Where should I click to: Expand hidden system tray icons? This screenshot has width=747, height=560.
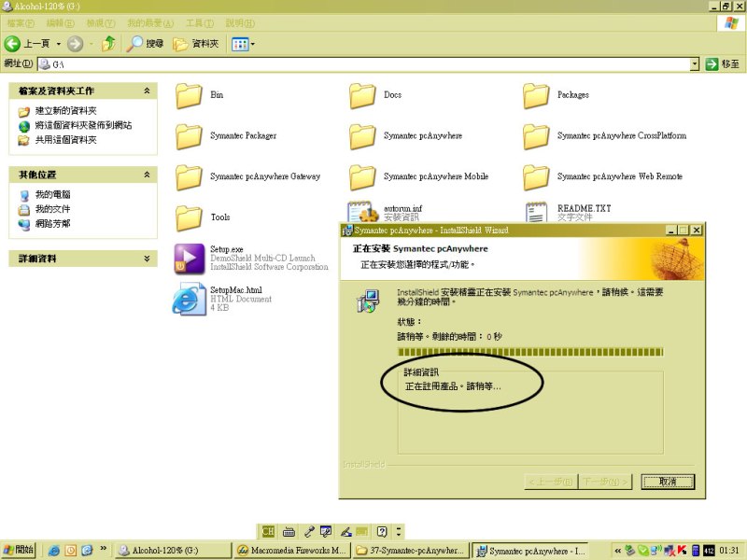click(617, 551)
